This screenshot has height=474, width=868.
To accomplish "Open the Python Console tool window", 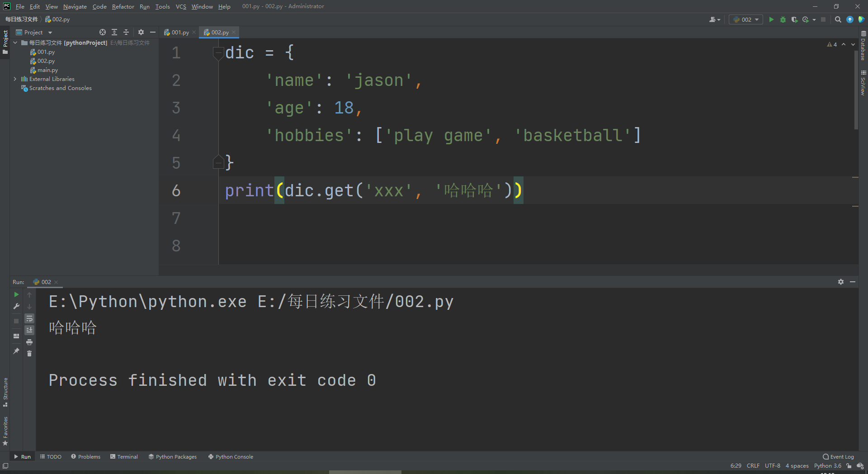I will point(231,457).
